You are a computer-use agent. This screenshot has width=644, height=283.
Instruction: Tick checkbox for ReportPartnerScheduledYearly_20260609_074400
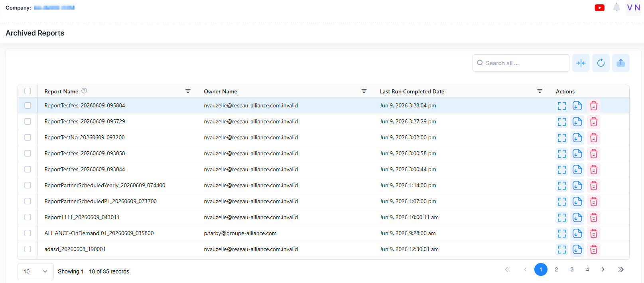click(28, 185)
